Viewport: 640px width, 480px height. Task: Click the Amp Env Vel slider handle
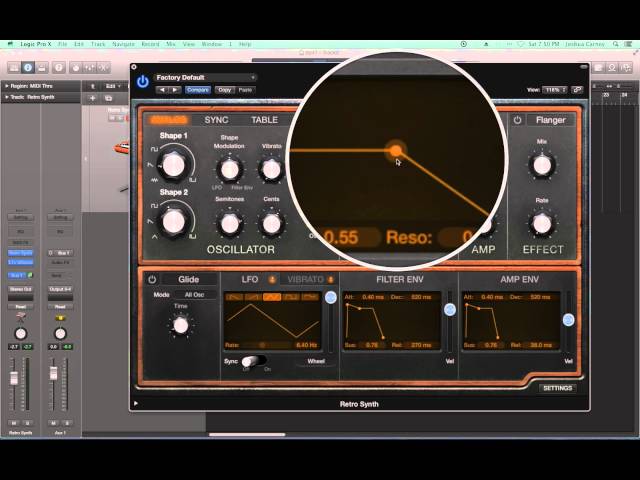569,320
